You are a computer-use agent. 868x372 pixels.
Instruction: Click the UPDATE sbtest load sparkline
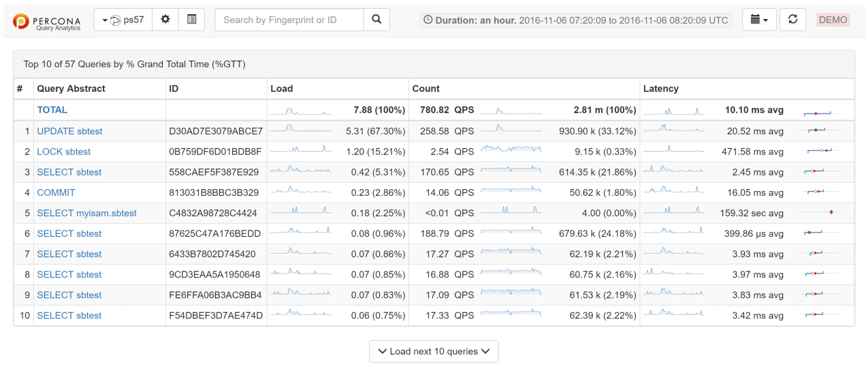300,129
